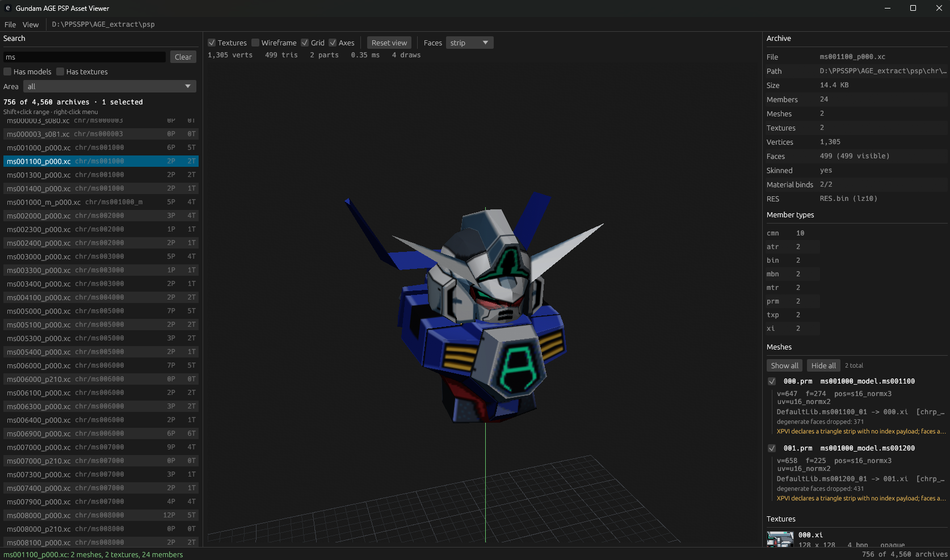The height and width of the screenshot is (560, 950).
Task: Click the cmn member type row
Action: tap(793, 233)
